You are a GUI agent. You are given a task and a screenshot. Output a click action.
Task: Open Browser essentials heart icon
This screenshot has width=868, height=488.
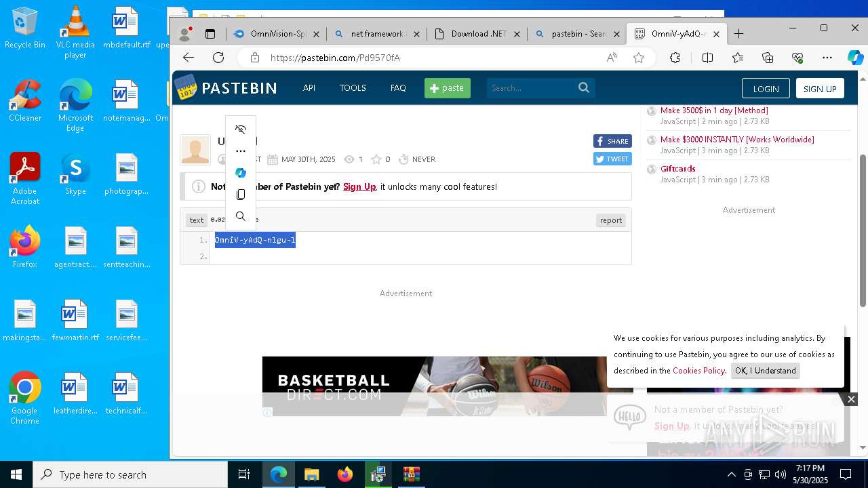[797, 58]
